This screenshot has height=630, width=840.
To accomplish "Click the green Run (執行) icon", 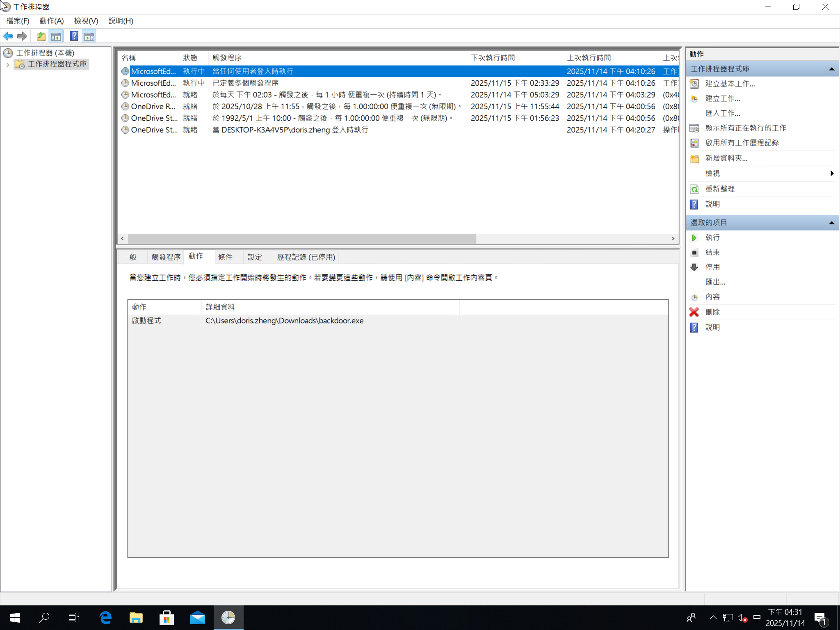I will 694,238.
